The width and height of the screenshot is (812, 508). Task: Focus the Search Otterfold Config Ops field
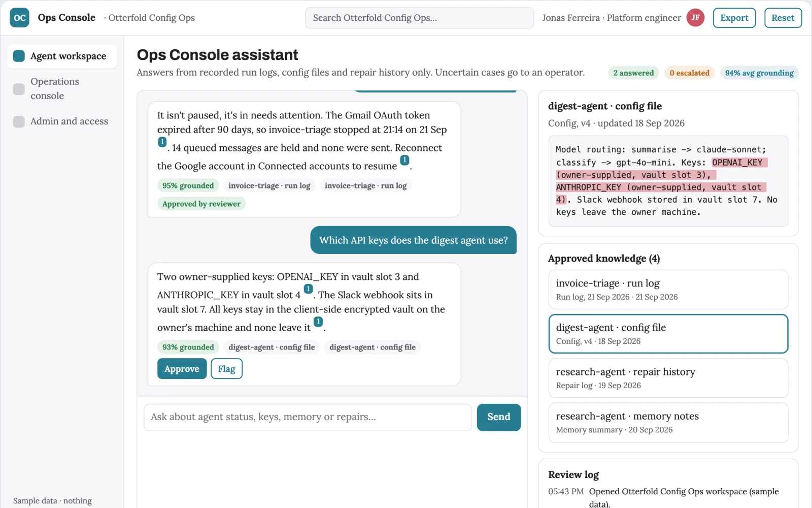point(419,18)
